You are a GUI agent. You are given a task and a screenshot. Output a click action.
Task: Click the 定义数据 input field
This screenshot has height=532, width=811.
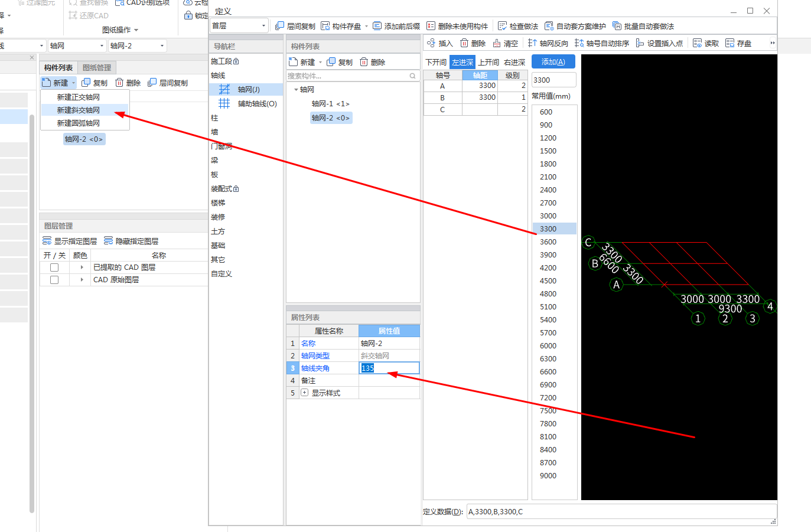[621, 512]
